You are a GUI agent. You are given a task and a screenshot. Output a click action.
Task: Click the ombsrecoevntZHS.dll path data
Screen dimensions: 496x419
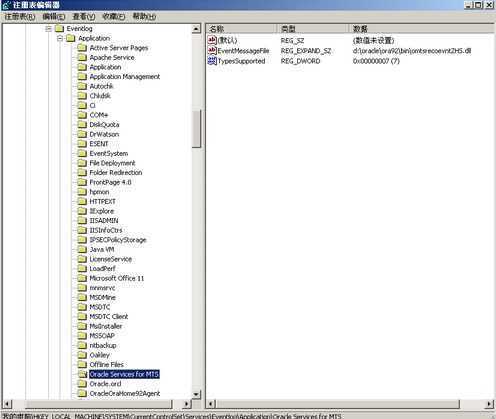(412, 51)
